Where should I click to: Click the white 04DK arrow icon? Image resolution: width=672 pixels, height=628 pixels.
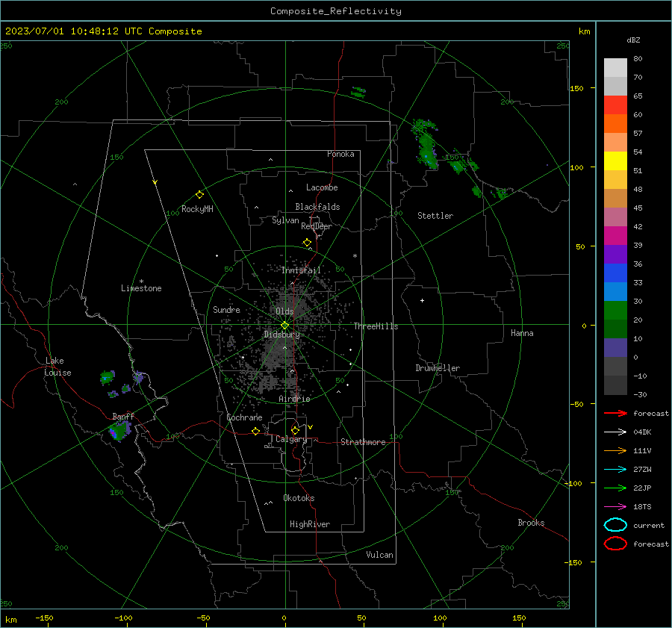(x=615, y=432)
